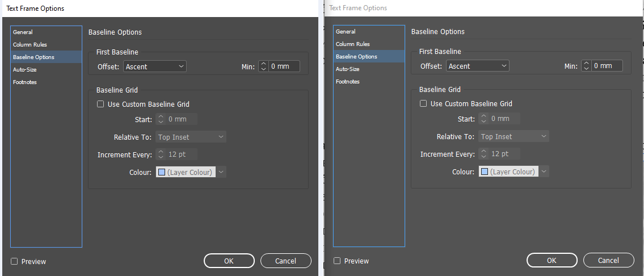The width and height of the screenshot is (644, 276).
Task: Open the Colour dropdown arrow in left dialog
Action: point(221,172)
